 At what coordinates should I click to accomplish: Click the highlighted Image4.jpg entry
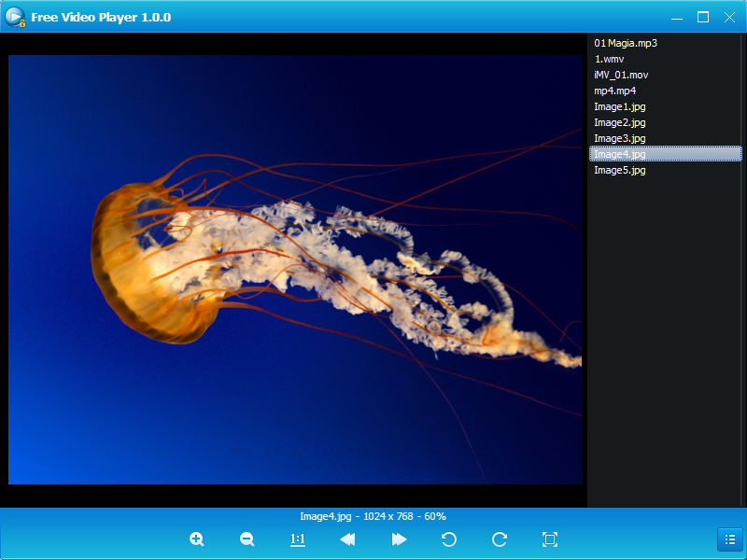coord(619,154)
